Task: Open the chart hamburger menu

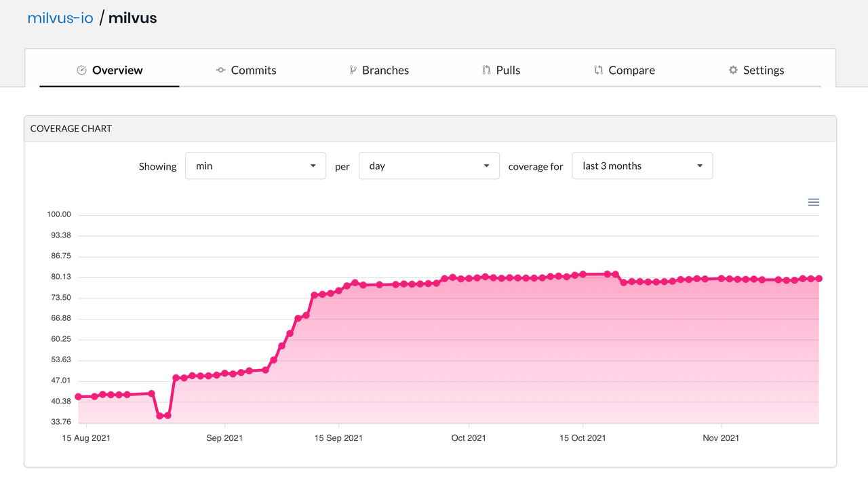Action: point(814,202)
